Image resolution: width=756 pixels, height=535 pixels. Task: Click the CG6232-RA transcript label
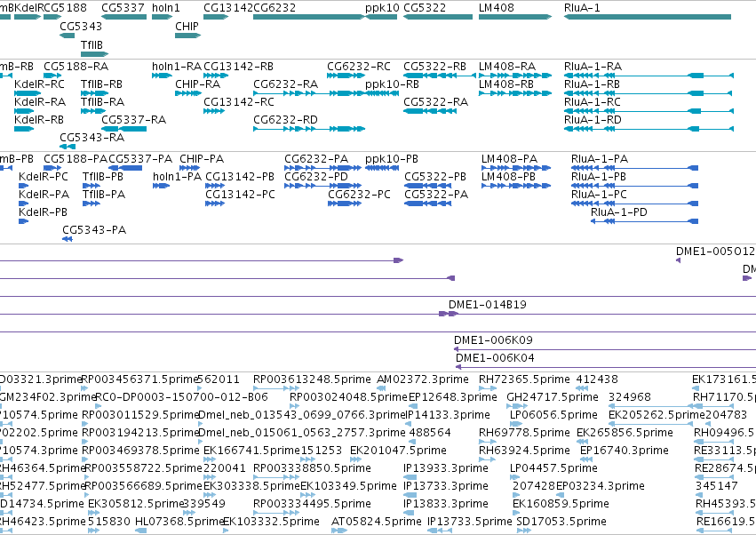tap(285, 84)
